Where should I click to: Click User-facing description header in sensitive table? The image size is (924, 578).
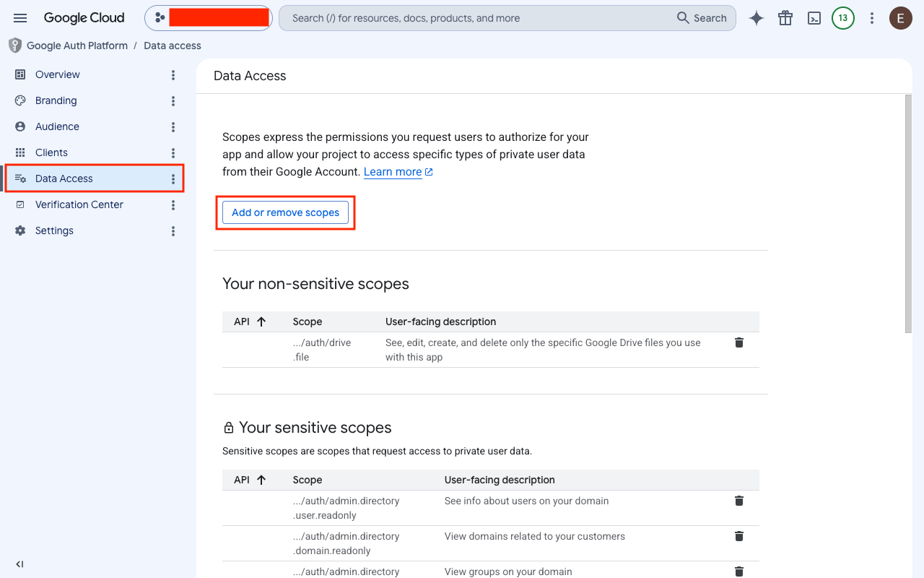point(500,480)
